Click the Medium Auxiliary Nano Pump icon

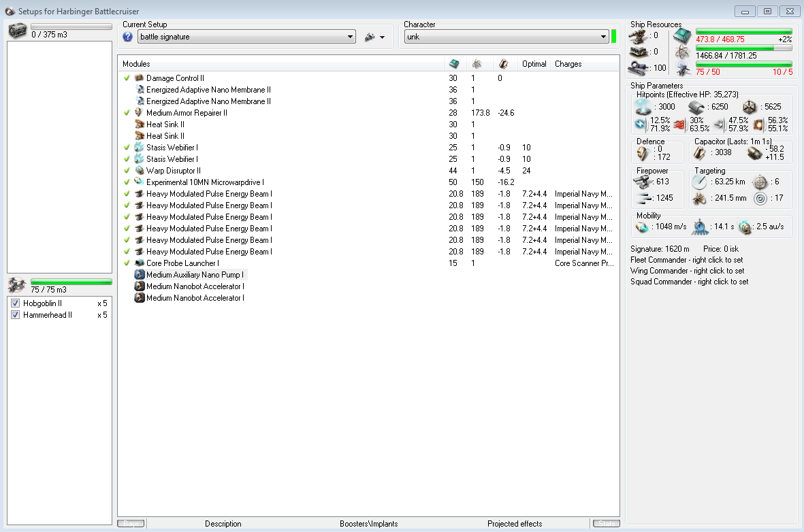click(139, 275)
